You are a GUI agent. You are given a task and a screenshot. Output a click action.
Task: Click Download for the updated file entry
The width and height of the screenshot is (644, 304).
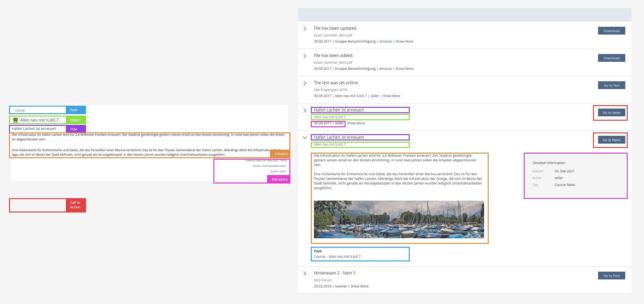point(611,31)
